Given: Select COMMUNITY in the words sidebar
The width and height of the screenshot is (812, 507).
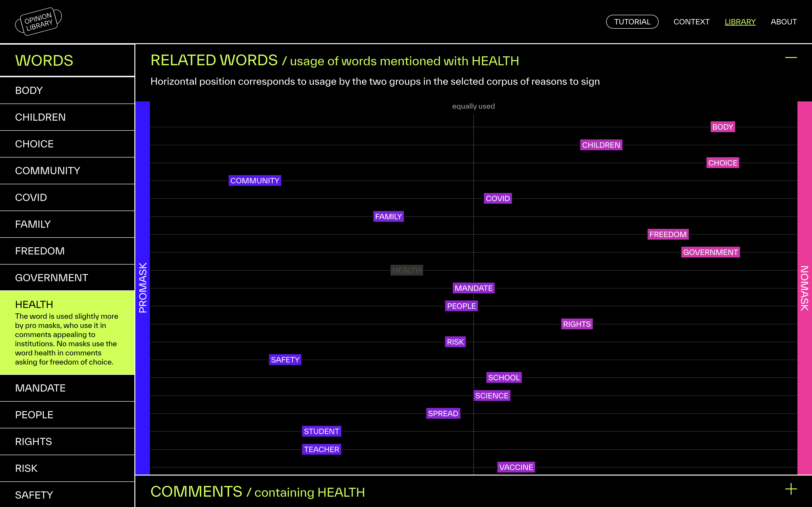Looking at the screenshot, I should [47, 171].
